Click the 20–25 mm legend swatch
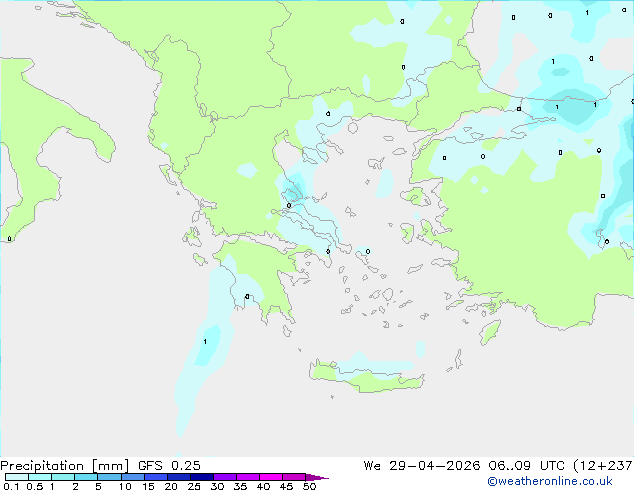Viewport: 634px width, 490px height. 179,477
